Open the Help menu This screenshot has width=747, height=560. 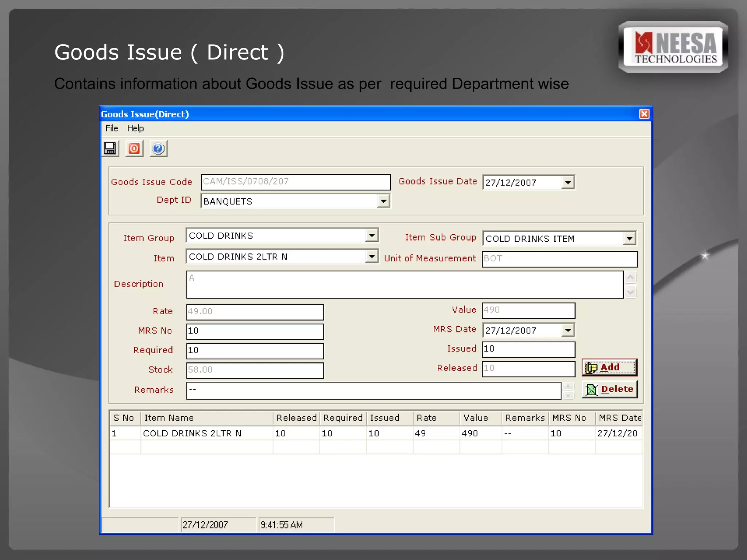[135, 128]
